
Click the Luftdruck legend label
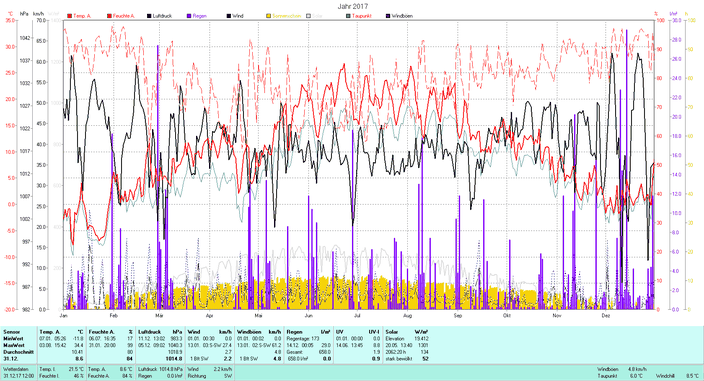point(162,16)
